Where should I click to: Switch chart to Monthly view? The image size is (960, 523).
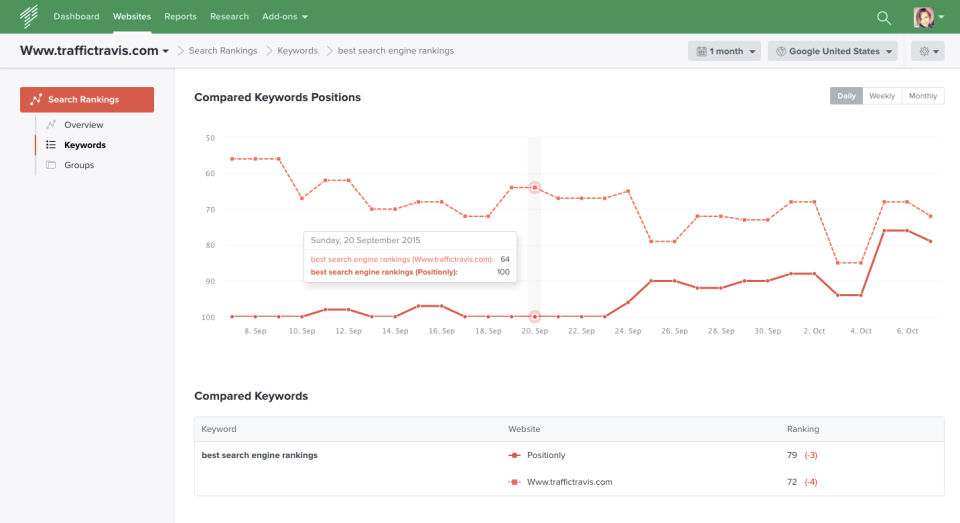(923, 96)
